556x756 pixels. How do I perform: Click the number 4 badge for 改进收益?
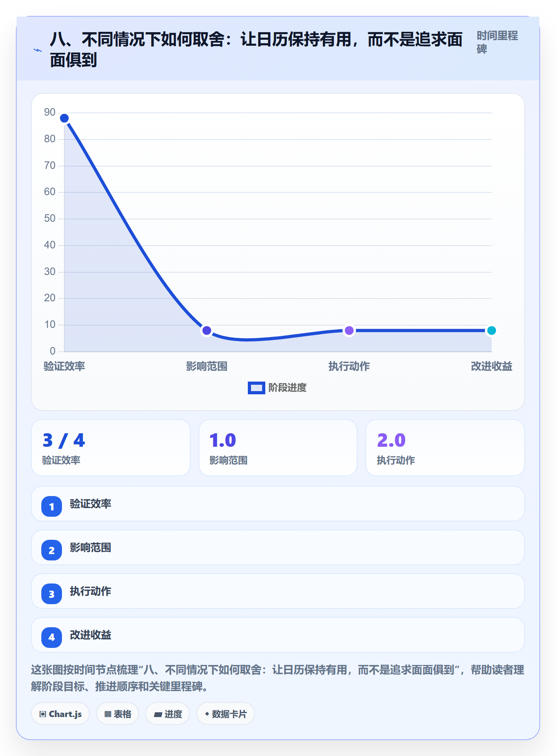(x=52, y=638)
